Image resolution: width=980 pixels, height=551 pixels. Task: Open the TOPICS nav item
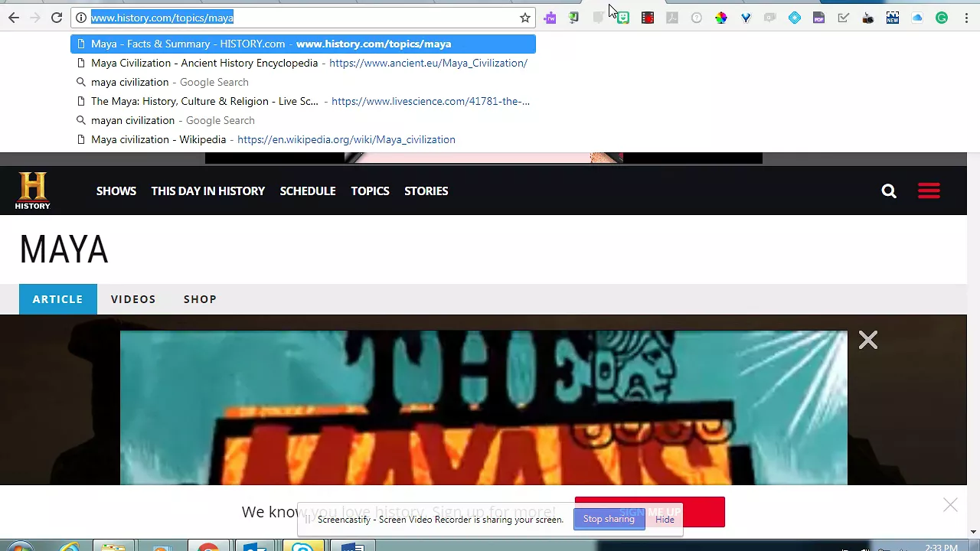370,191
